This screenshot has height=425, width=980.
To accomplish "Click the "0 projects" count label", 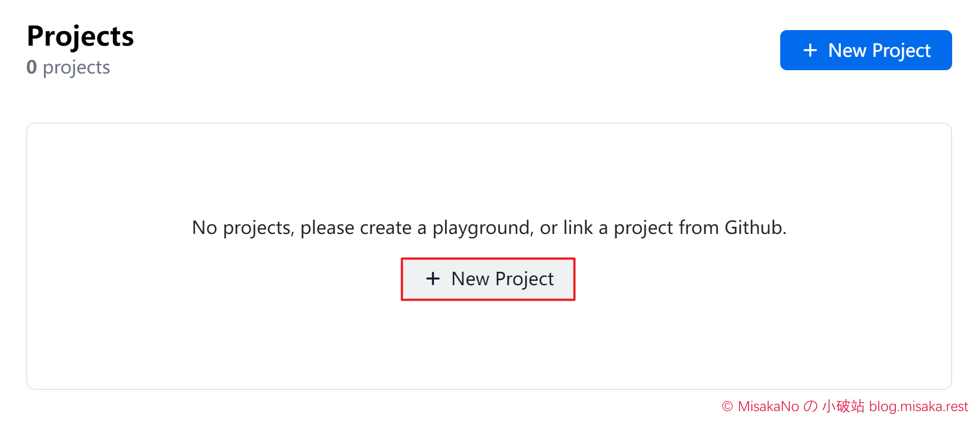I will click(68, 67).
